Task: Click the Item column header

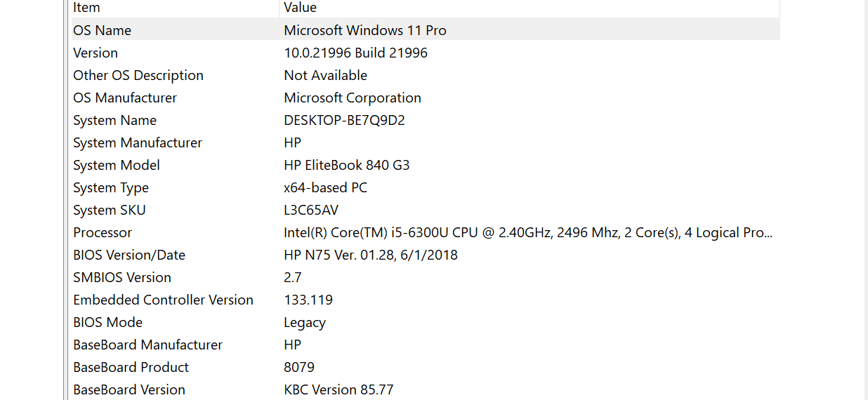Action: click(x=86, y=8)
